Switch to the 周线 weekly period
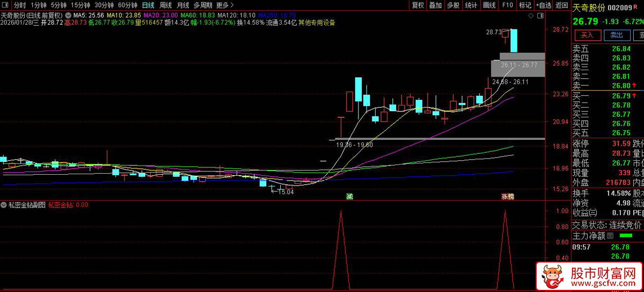Image resolution: width=644 pixels, height=292 pixels. (165, 5)
